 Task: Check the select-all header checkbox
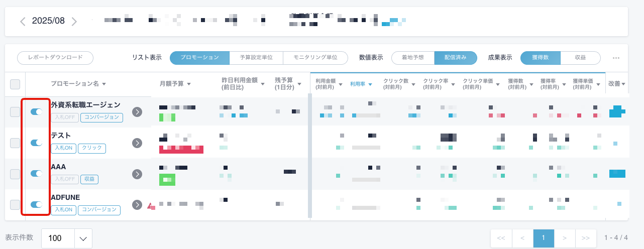point(15,84)
